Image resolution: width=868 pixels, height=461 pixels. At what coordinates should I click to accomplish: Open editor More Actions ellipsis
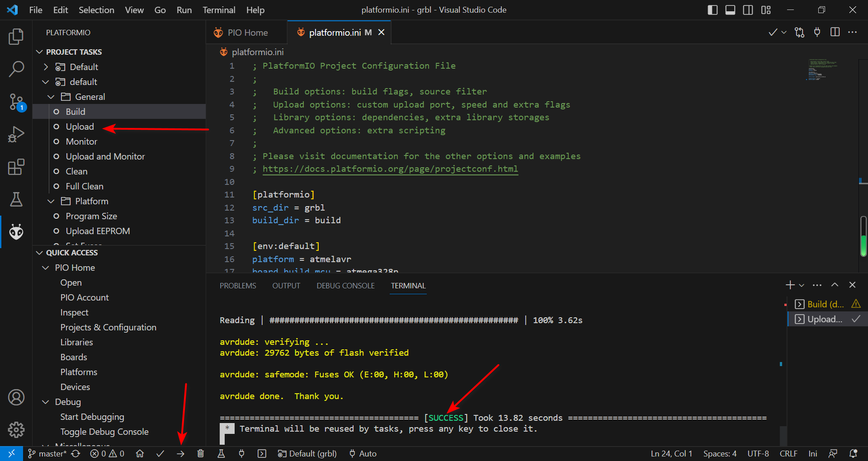[x=853, y=33]
